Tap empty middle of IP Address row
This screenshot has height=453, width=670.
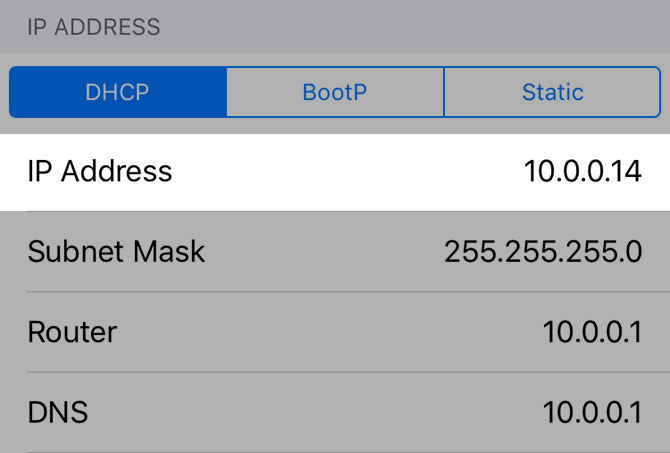(340, 171)
